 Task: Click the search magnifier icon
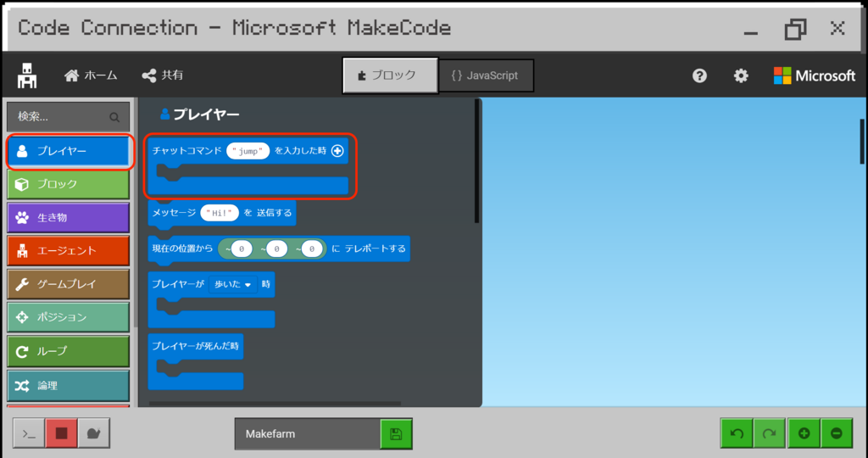coord(114,117)
